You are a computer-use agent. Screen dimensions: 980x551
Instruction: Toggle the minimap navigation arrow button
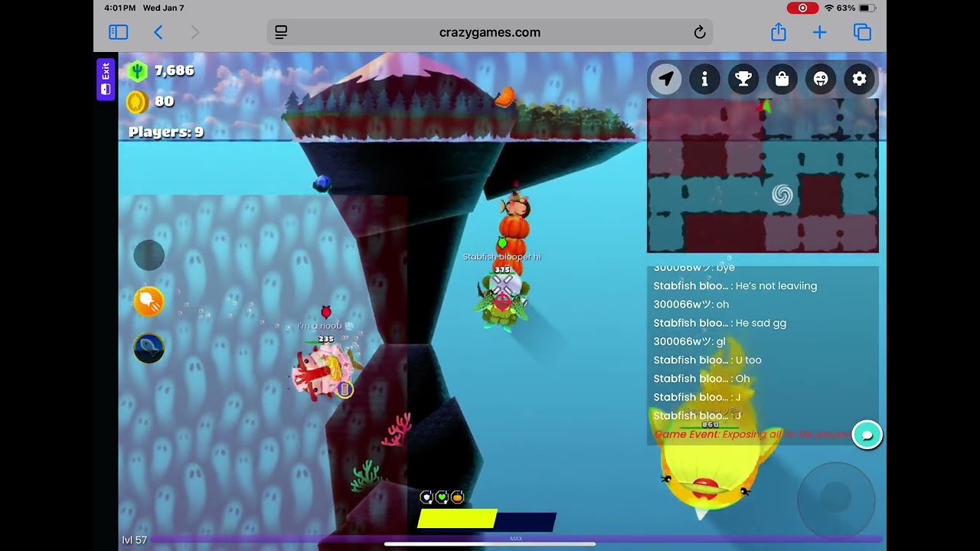(x=666, y=79)
